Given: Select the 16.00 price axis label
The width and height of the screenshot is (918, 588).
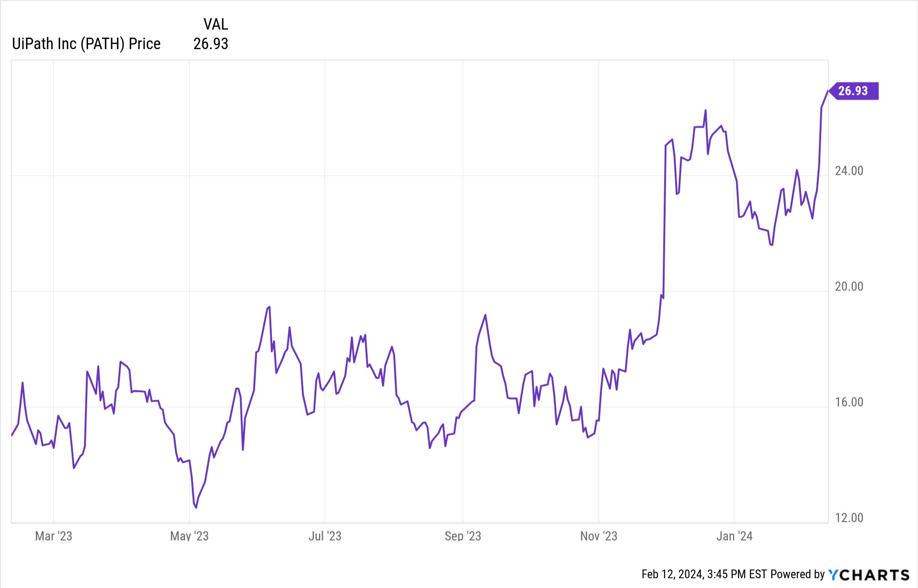Looking at the screenshot, I should point(849,402).
